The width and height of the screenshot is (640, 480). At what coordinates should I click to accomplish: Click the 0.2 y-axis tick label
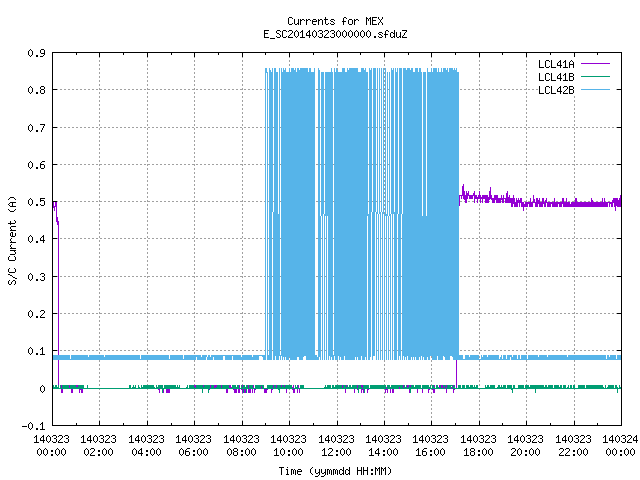point(36,314)
